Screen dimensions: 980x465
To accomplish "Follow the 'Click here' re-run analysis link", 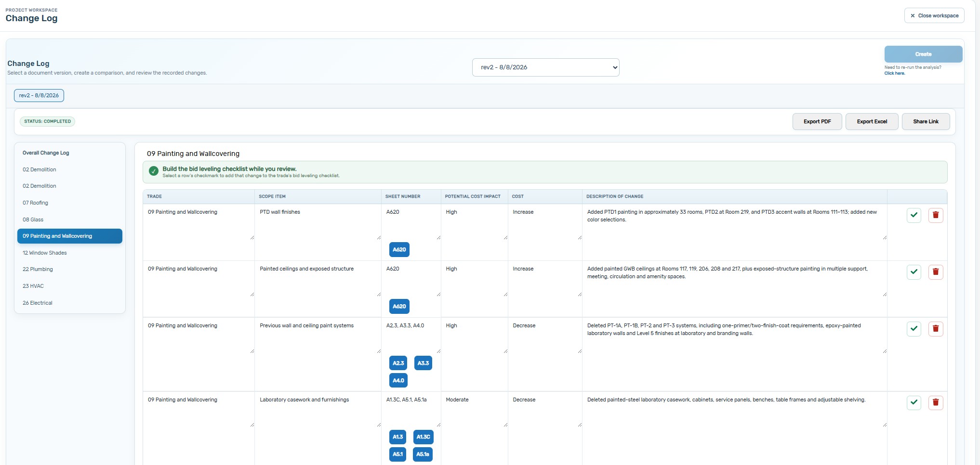I will click(894, 73).
